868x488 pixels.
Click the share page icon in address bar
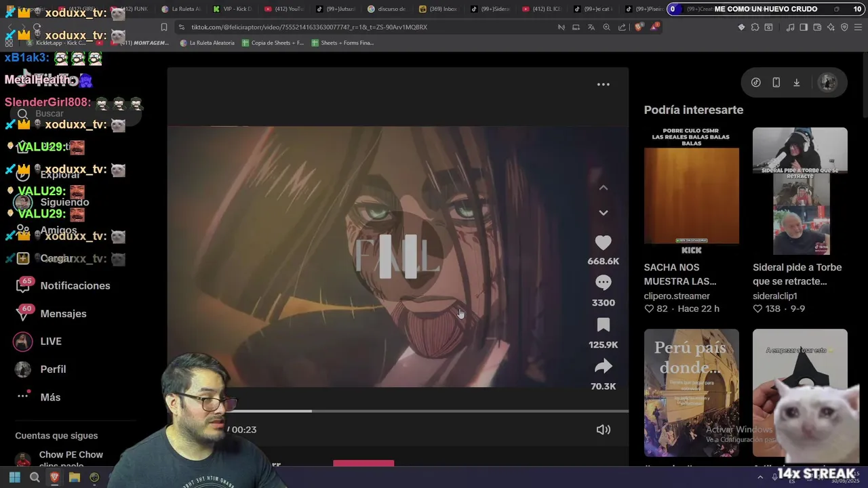tap(622, 27)
